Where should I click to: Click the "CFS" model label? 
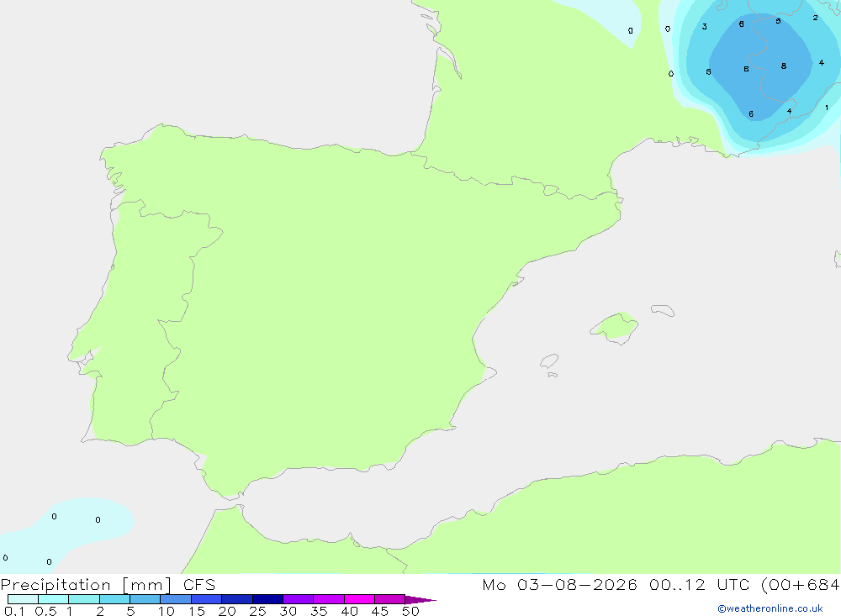pos(199,585)
